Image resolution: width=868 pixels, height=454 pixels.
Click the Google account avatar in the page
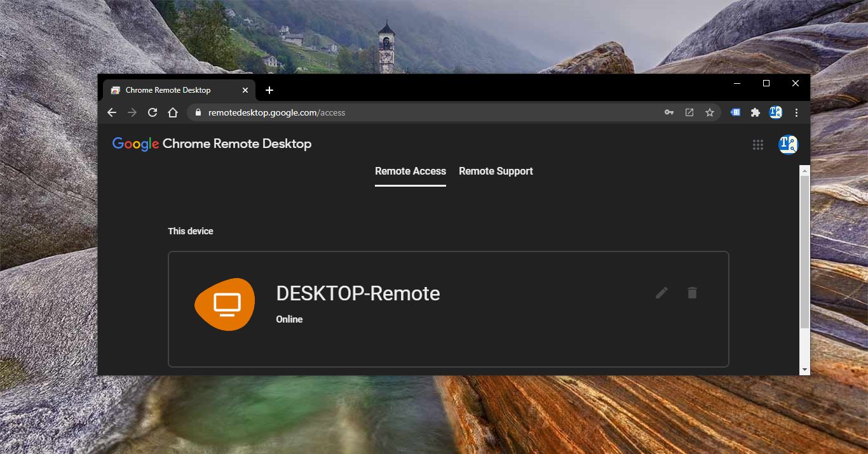(x=788, y=144)
